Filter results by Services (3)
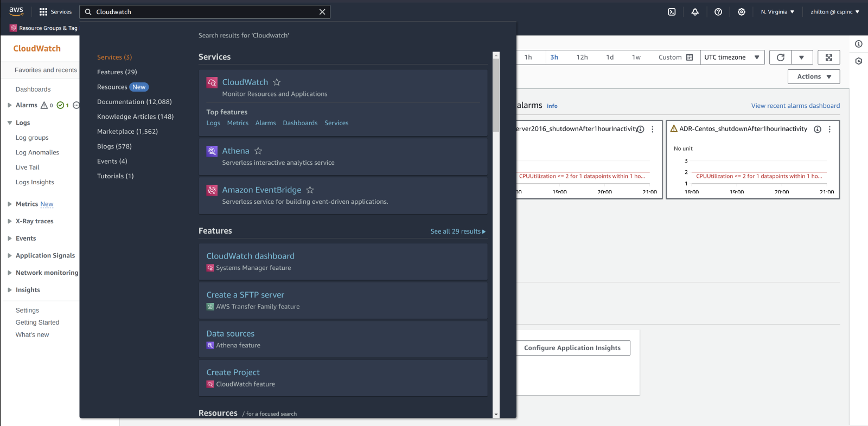Image resolution: width=868 pixels, height=426 pixels. tap(114, 57)
